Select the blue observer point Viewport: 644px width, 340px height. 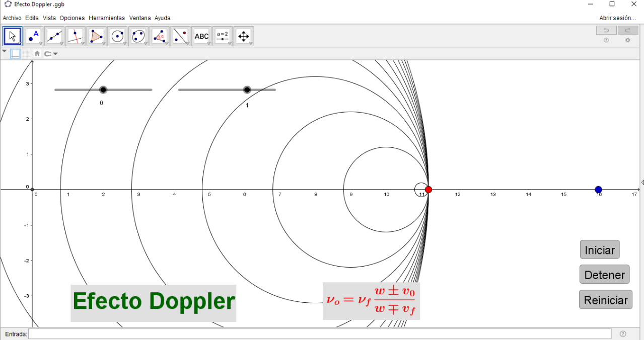pyautogui.click(x=598, y=190)
